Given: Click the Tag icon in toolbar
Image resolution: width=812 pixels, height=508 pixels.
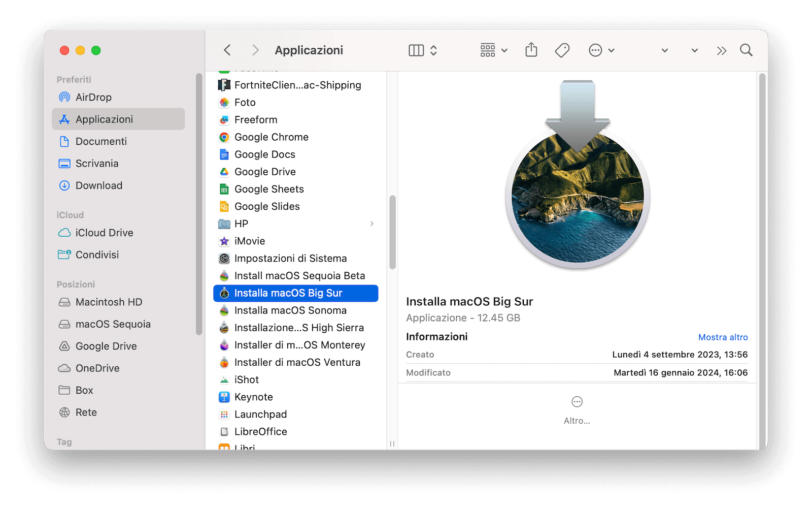Looking at the screenshot, I should [562, 50].
